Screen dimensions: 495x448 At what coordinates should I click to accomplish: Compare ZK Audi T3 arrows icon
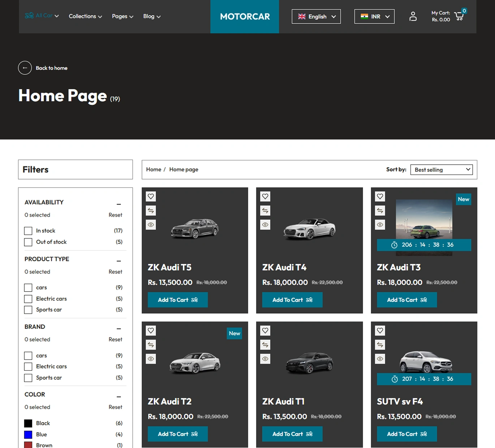point(380,211)
